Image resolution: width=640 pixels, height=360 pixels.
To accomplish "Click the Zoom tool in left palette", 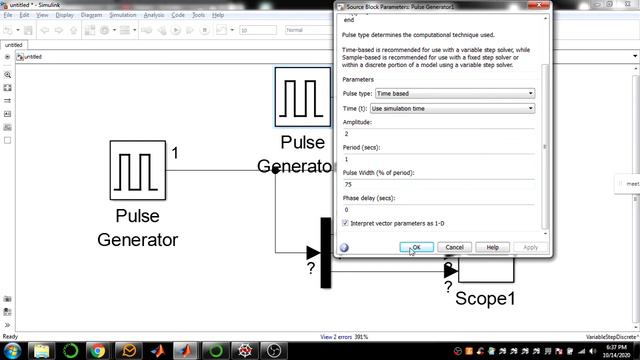I will [7, 75].
